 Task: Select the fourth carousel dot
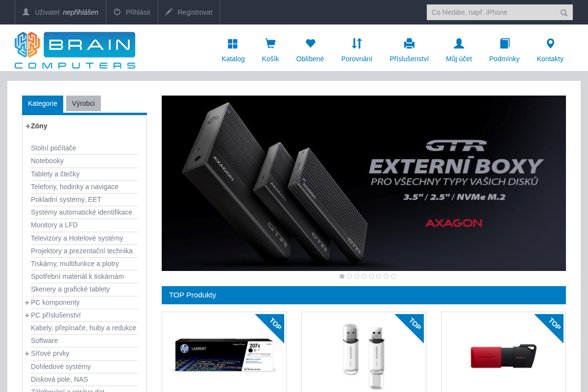[364, 276]
